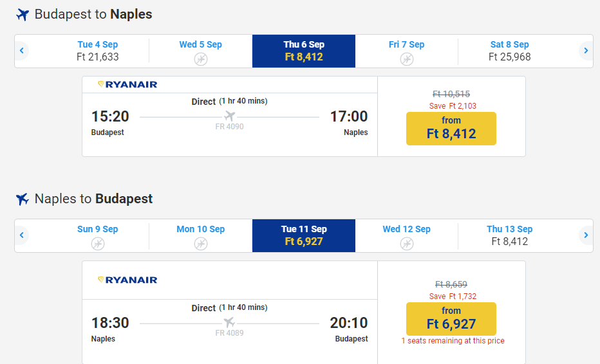This screenshot has width=600, height=364.
Task: Click the 15:20 Budapest to Naples flight row
Action: pyautogui.click(x=229, y=123)
